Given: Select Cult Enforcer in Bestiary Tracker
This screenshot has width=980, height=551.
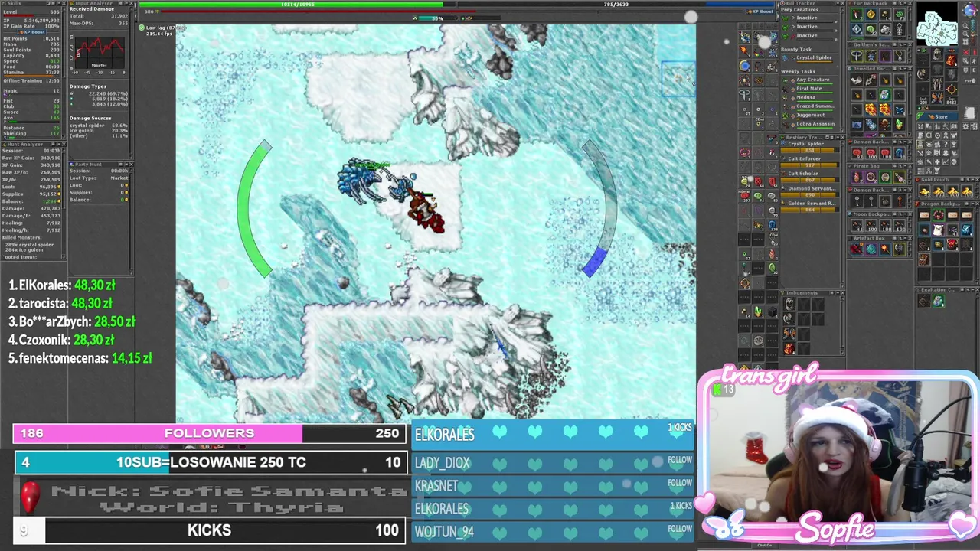Looking at the screenshot, I should point(805,158).
